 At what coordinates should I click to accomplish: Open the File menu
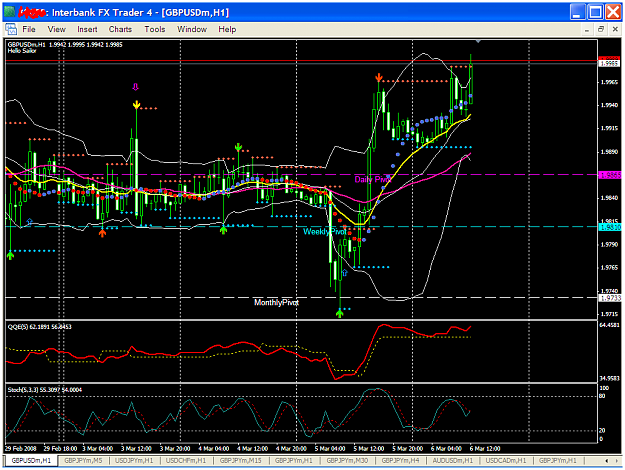[29, 29]
